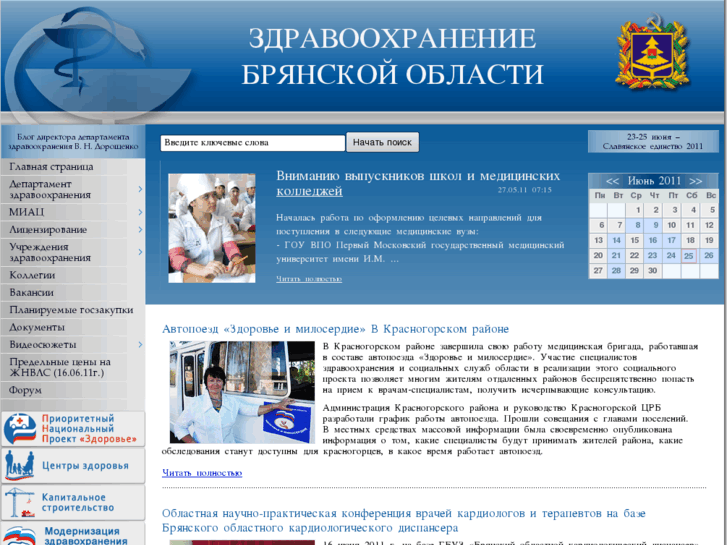The height and width of the screenshot is (545, 727).
Task: Click the Капитальное строительство crane icon
Action: tap(19, 502)
